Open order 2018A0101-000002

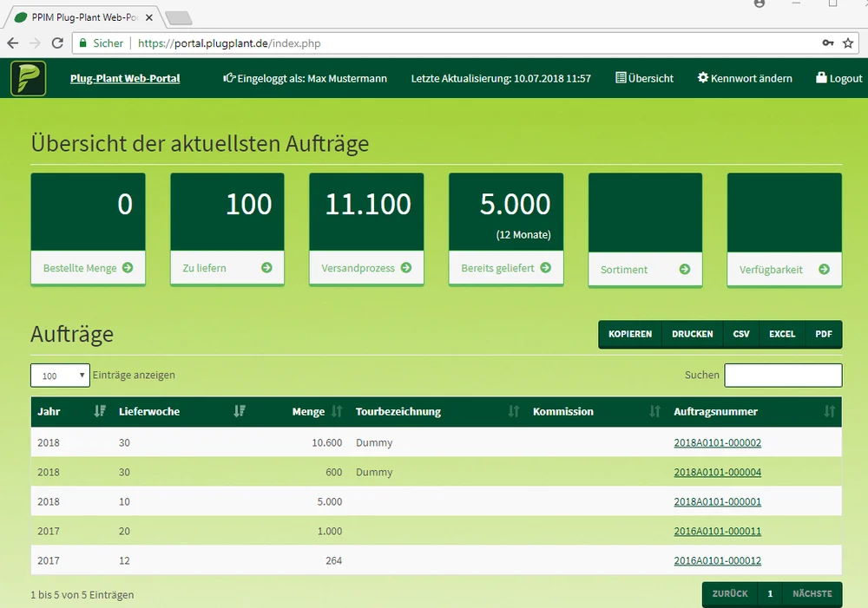[x=718, y=442]
